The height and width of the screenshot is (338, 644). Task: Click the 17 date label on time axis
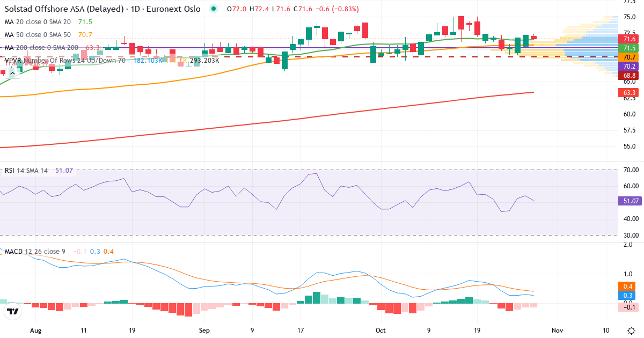click(301, 330)
